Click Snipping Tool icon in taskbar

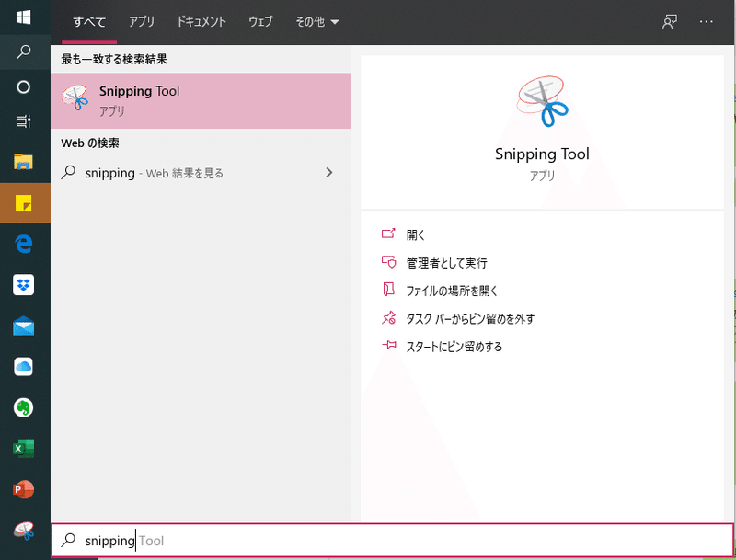[x=24, y=531]
